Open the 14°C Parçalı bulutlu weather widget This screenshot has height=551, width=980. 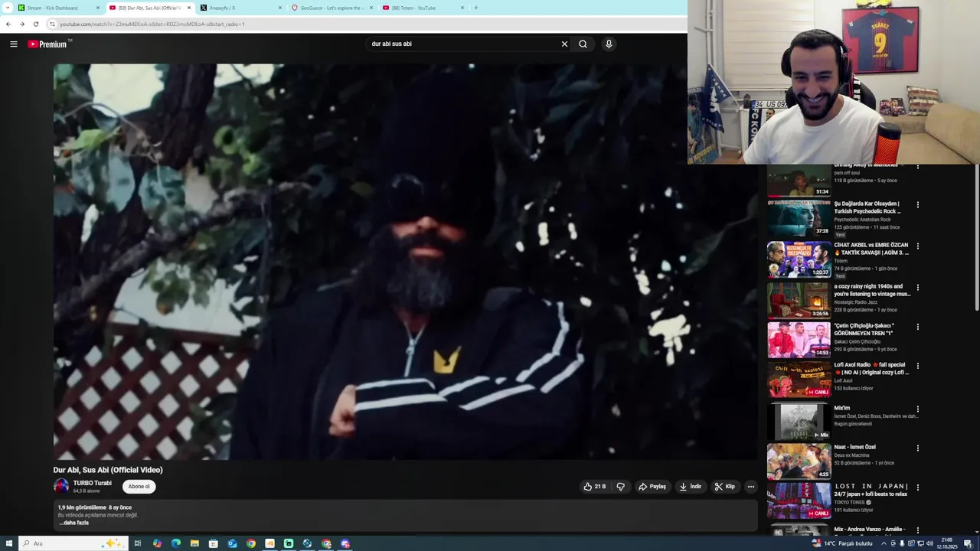[x=841, y=543]
